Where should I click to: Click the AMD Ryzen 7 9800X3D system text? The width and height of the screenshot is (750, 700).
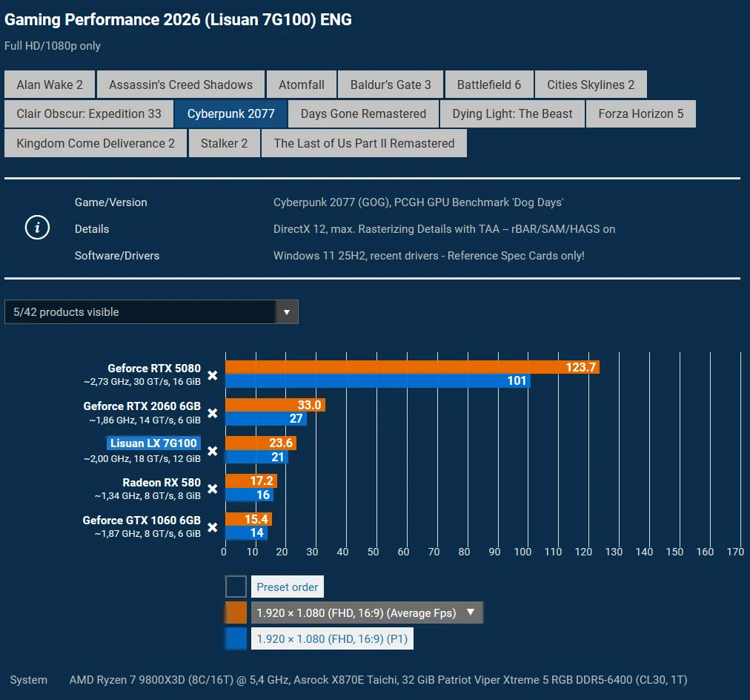[379, 680]
